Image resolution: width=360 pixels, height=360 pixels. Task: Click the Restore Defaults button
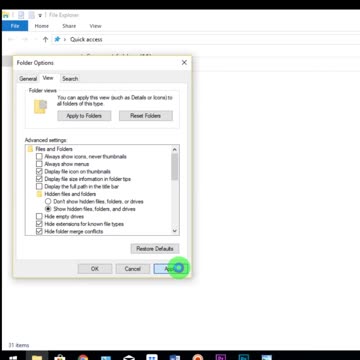[x=155, y=249]
